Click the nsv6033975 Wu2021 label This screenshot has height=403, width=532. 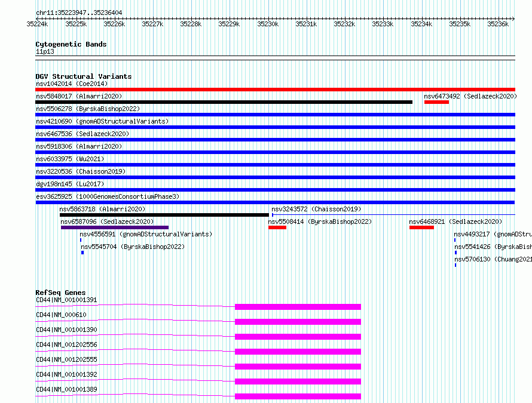coord(70,159)
